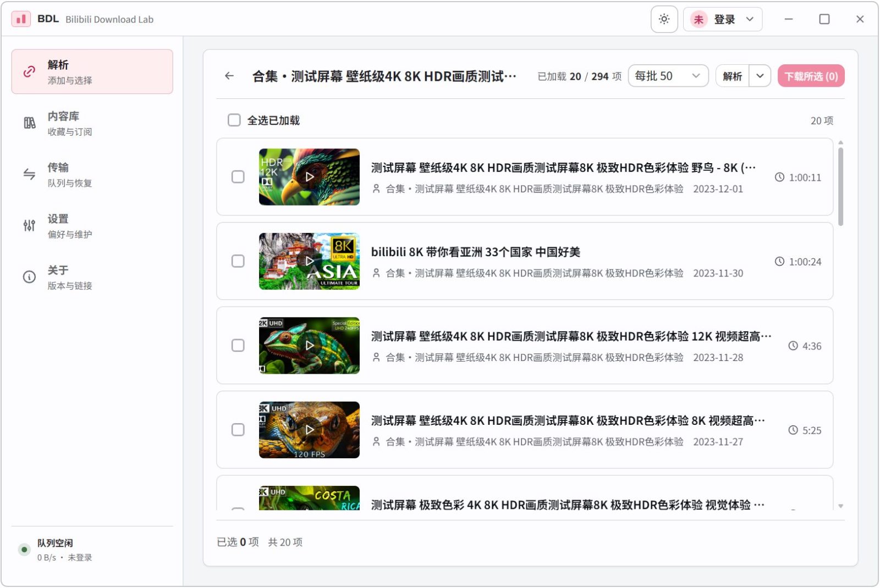Click the Bilibili Download Lab title text
The image size is (880, 588).
click(x=109, y=19)
